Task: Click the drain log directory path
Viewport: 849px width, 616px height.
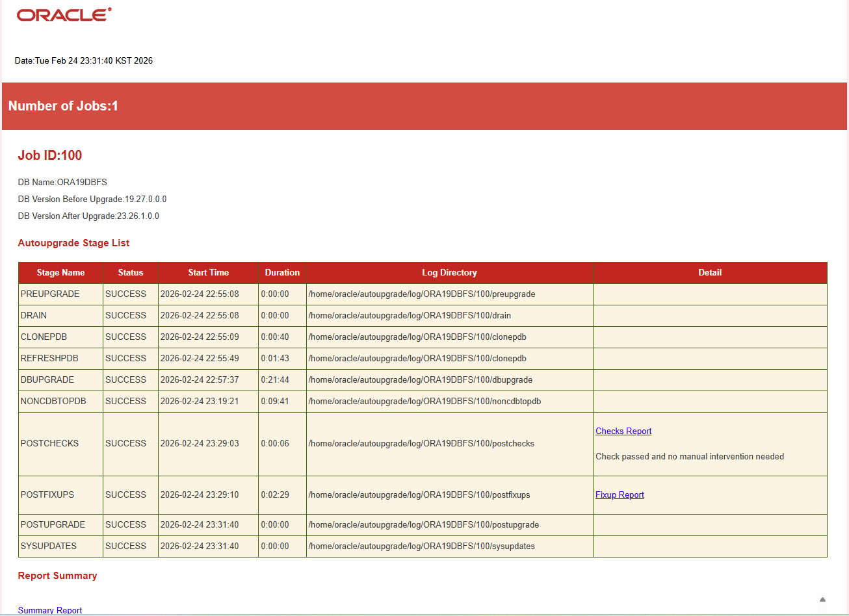Action: (410, 316)
